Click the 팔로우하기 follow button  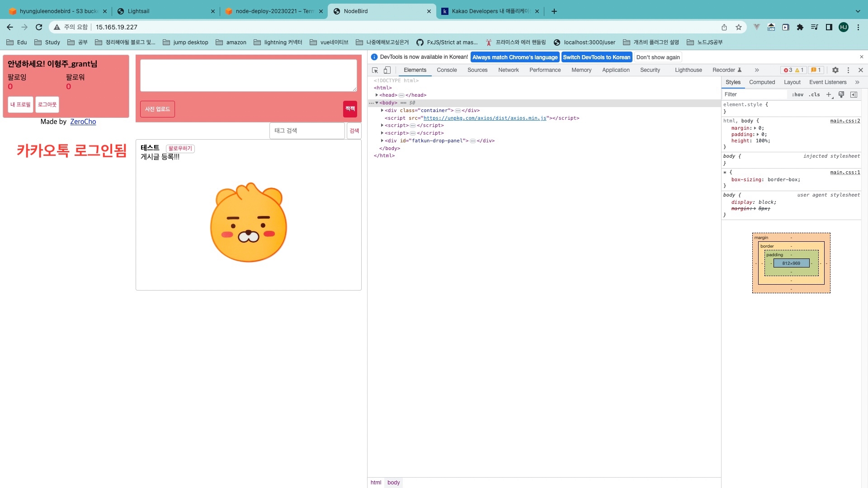click(180, 149)
